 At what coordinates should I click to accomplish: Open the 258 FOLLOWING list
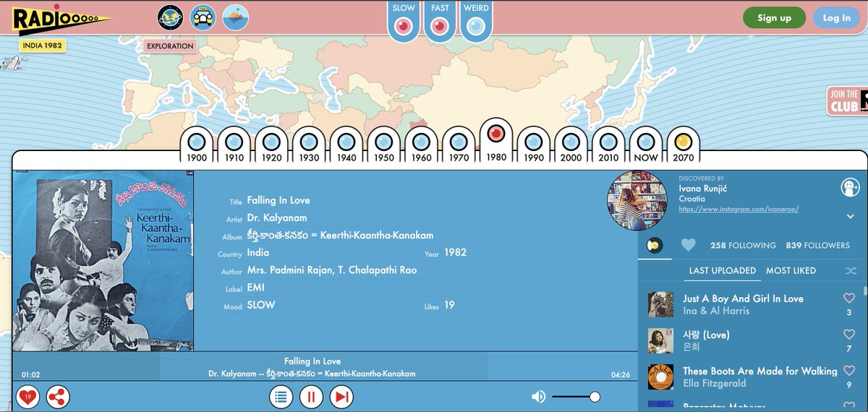743,245
